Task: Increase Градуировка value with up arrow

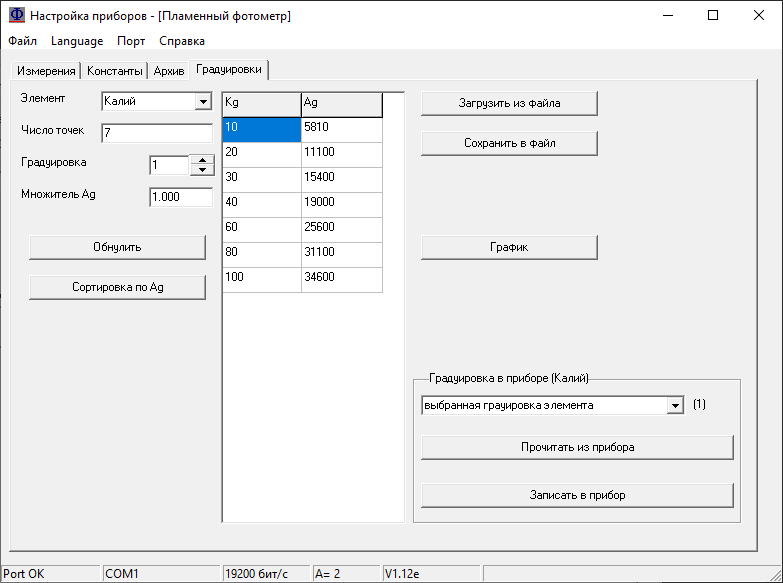Action: 202,160
